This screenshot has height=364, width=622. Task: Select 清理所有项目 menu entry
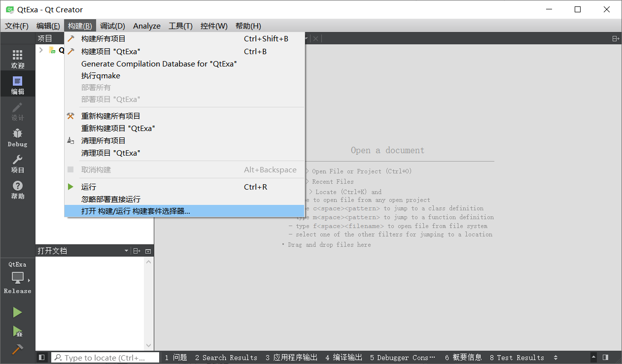click(x=184, y=141)
